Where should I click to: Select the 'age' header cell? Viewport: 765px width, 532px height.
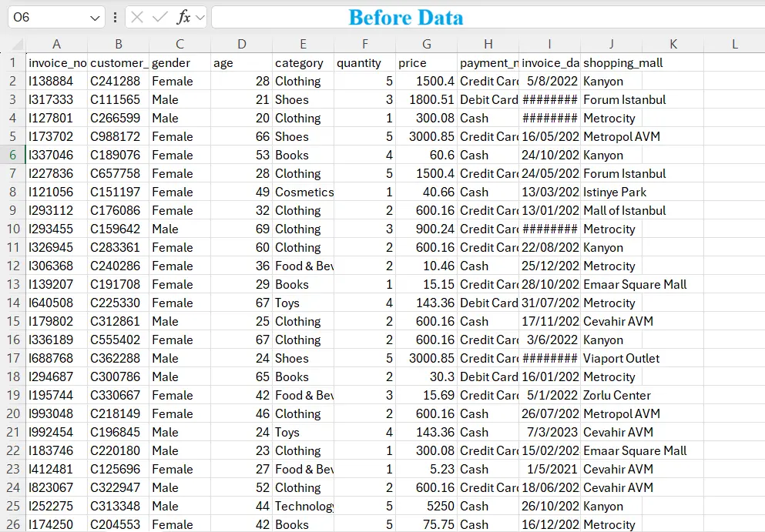pos(241,63)
